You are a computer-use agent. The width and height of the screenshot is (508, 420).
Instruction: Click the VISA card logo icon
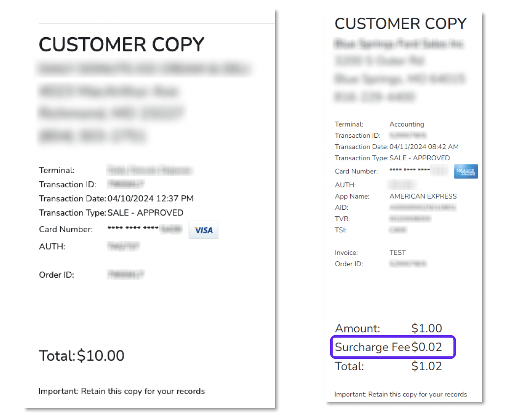click(204, 230)
